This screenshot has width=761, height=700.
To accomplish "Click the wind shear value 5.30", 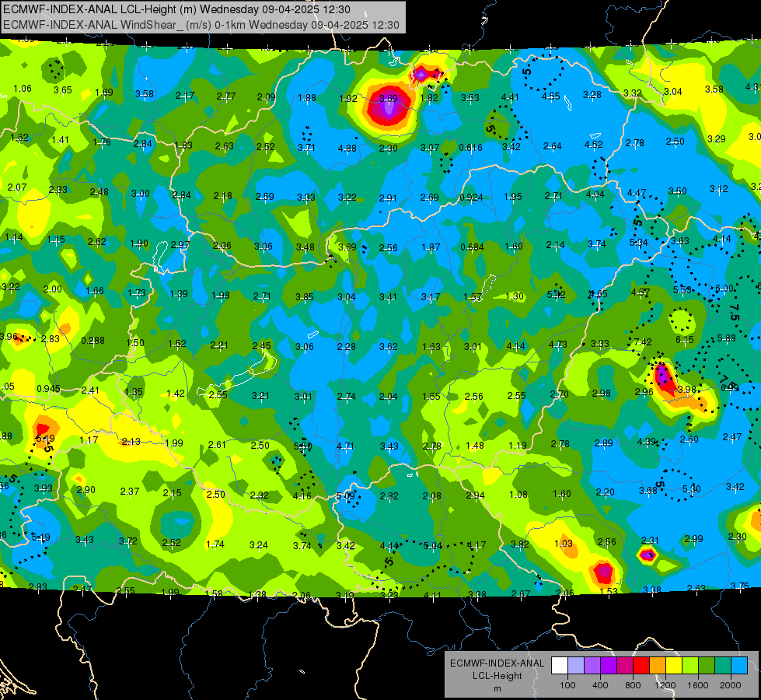I will 692,488.
